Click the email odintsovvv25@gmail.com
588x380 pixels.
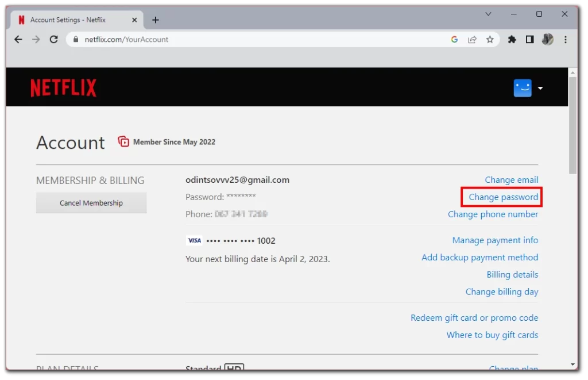(x=237, y=180)
